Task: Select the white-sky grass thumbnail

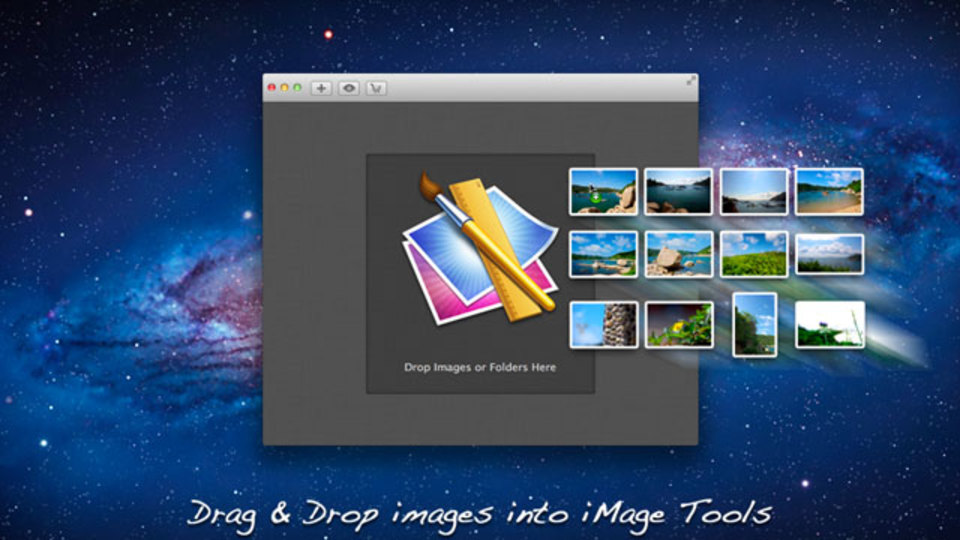Action: tap(830, 324)
